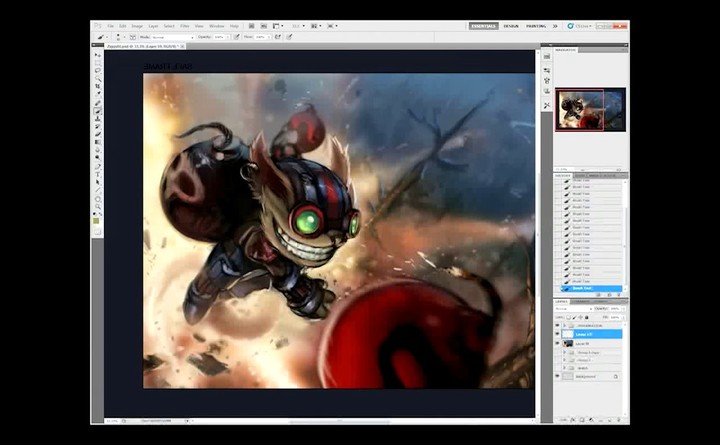Viewport: 720px width, 445px height.
Task: Select the Lasso tool
Action: click(x=97, y=70)
